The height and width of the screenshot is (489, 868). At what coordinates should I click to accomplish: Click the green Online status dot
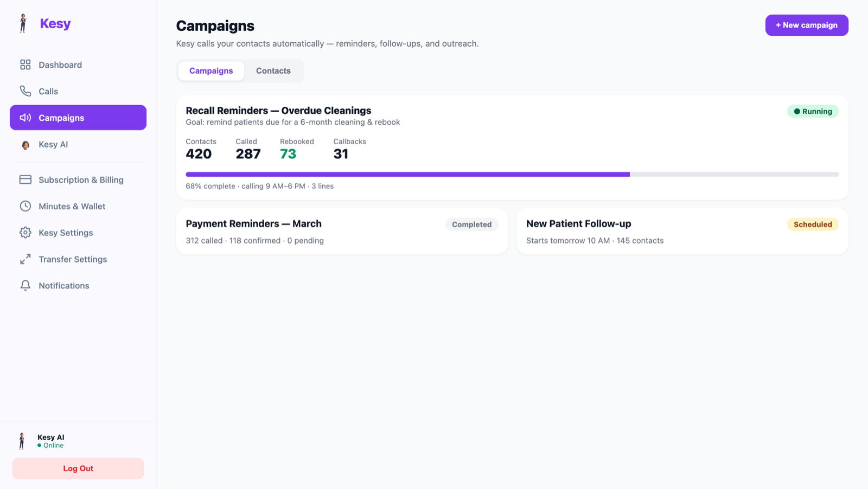point(39,446)
